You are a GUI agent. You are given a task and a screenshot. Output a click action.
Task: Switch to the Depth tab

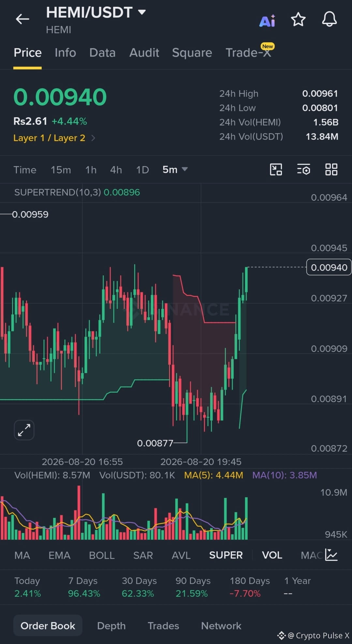pos(111,626)
